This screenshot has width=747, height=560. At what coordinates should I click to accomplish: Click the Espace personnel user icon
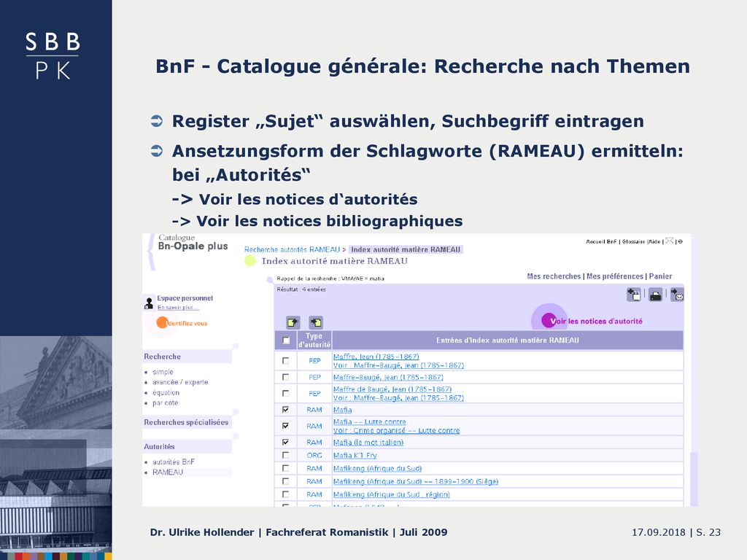point(149,303)
